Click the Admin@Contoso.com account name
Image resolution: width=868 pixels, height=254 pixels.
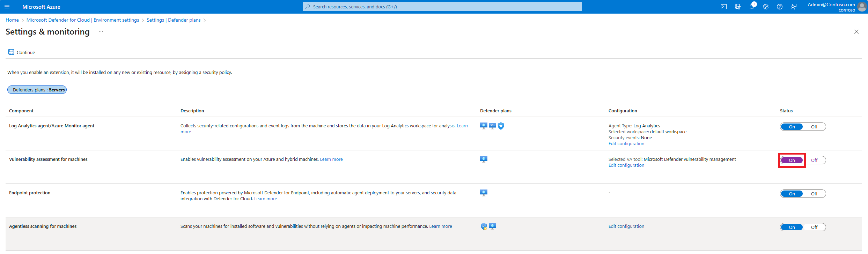[831, 5]
